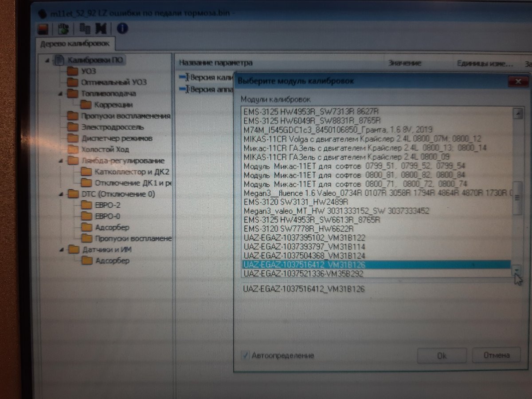Click the module list scroll-down arrow
The width and height of the screenshot is (532, 399).
click(517, 270)
